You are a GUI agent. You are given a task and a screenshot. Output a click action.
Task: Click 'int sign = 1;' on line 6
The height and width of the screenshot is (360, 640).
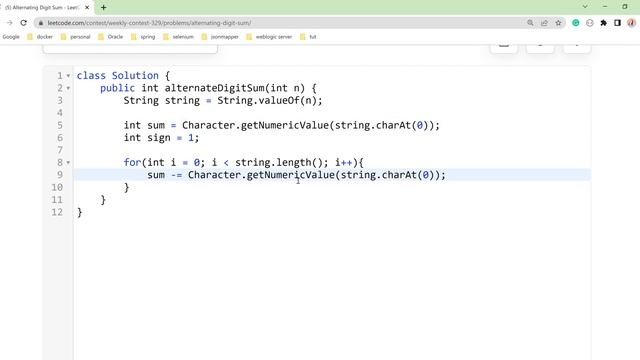click(161, 138)
